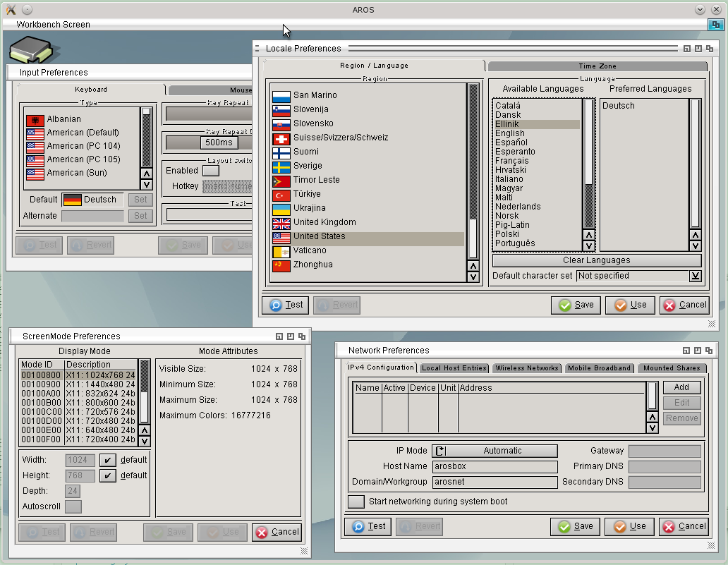Enable Start networking during system boot
Screen dimensions: 728x565
tap(356, 502)
